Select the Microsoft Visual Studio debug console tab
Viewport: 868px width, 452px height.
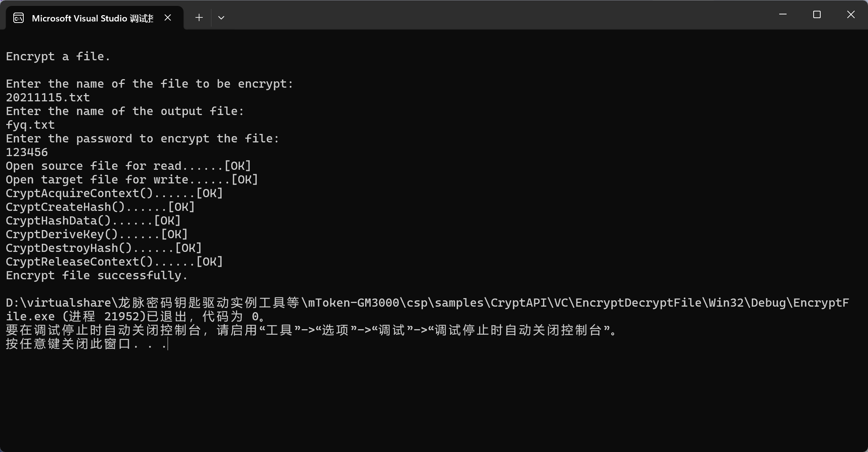pos(92,18)
